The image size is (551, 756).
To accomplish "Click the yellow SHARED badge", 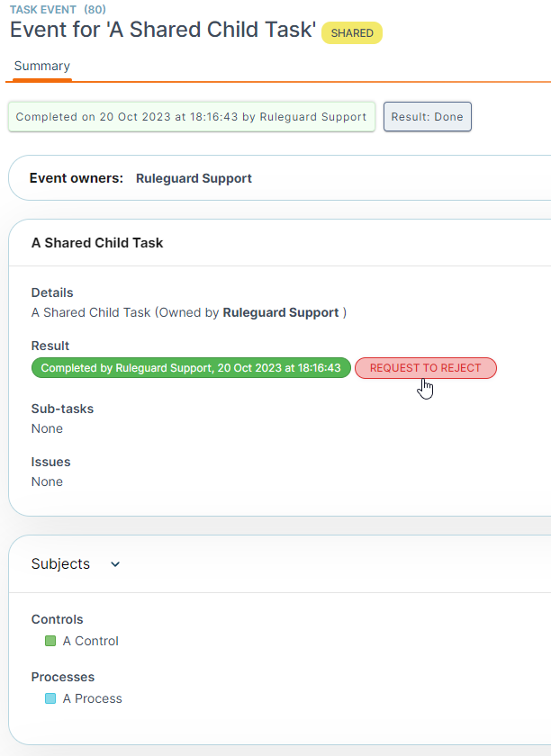I will [352, 32].
